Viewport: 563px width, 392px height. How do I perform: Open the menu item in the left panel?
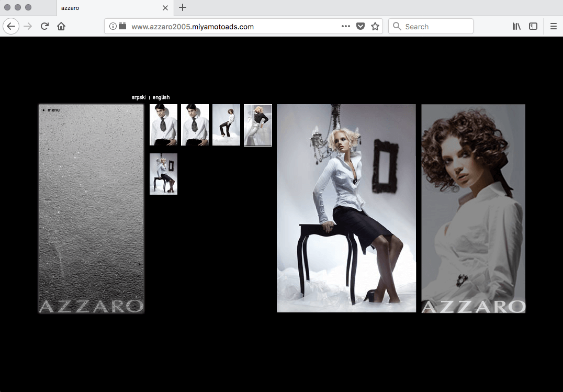[x=53, y=110]
